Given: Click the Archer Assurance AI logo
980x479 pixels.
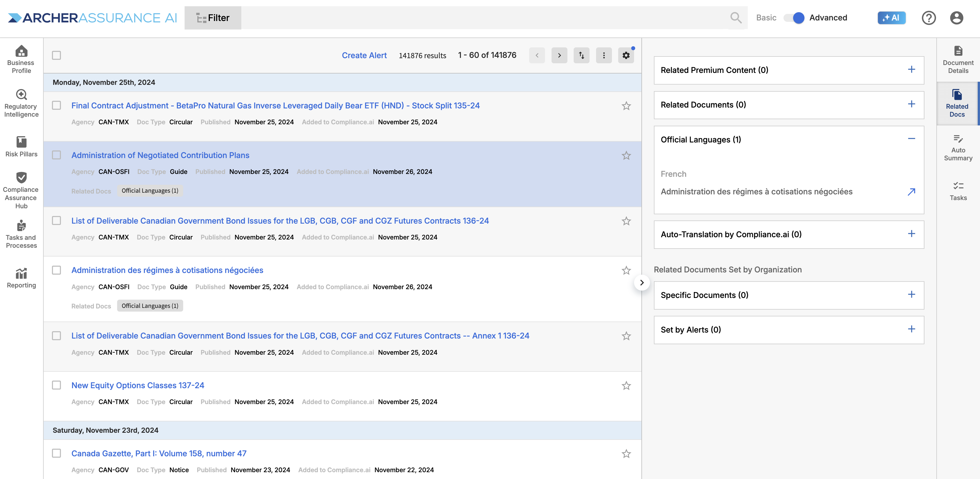Looking at the screenshot, I should click(x=92, y=18).
